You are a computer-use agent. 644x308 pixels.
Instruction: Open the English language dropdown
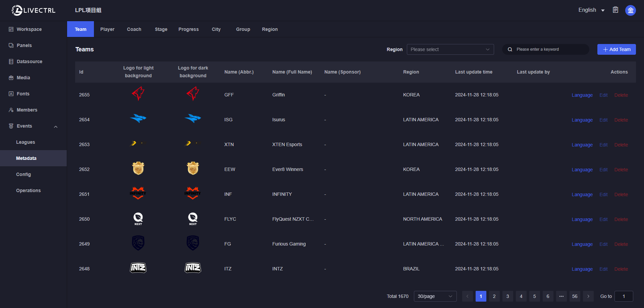(x=591, y=10)
